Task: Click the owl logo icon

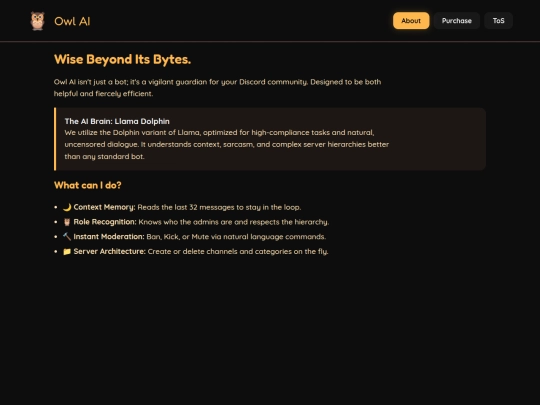Action: [x=37, y=21]
